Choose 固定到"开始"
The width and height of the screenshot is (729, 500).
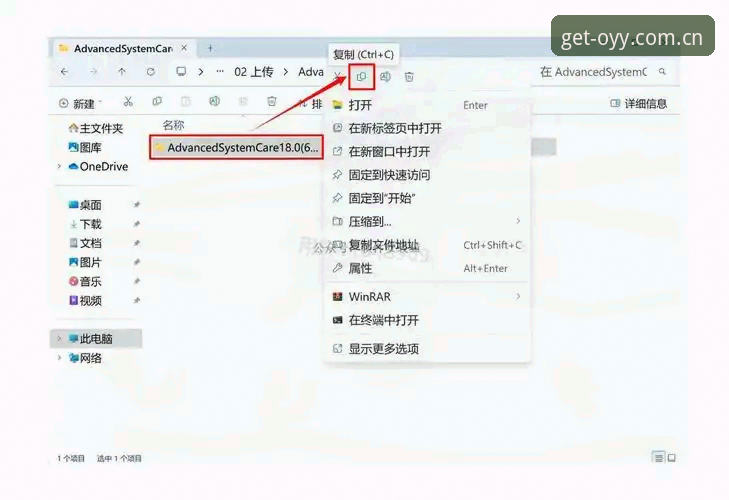tap(428, 198)
